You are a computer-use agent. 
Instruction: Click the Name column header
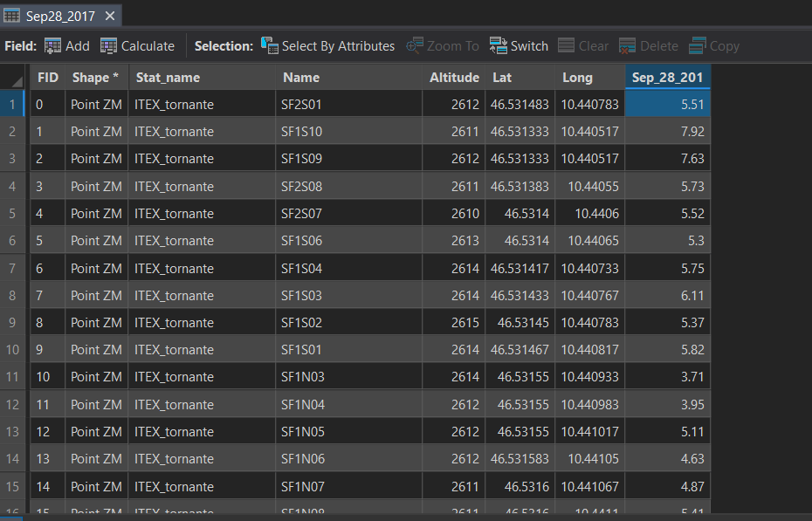(301, 77)
